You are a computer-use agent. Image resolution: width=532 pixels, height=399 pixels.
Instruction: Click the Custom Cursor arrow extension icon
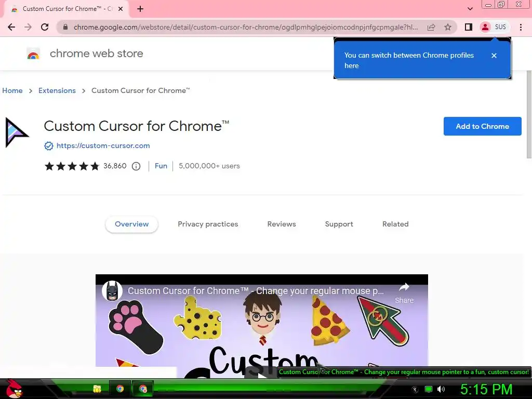coord(17,132)
